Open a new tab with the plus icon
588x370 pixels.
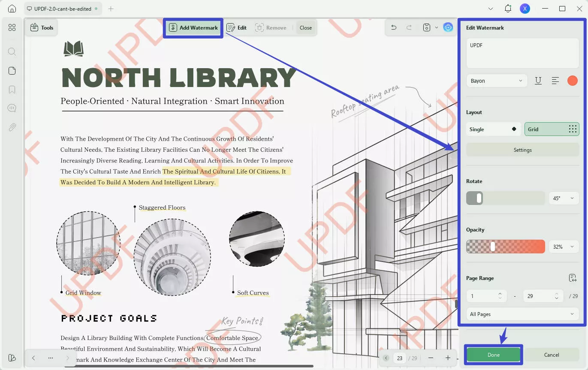[111, 9]
